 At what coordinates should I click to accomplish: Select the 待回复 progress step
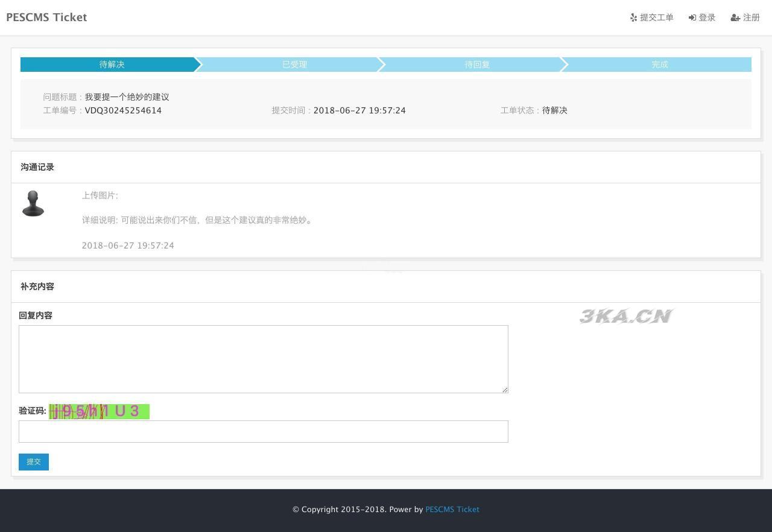pyautogui.click(x=476, y=65)
